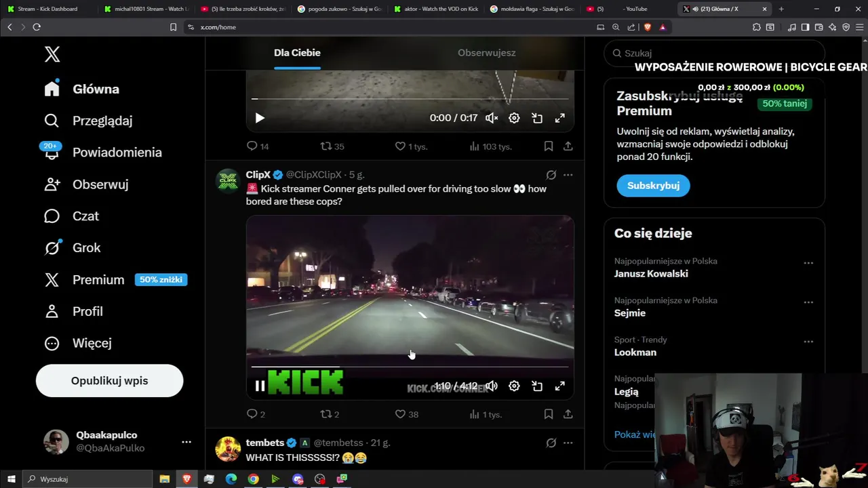Like the post with 1 tys. likes
Image resolution: width=868 pixels, height=488 pixels.
click(411, 146)
